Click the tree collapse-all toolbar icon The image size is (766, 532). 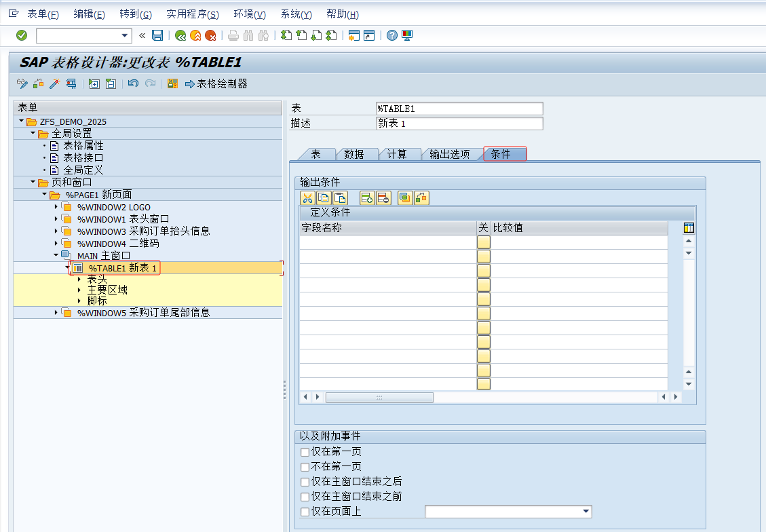click(111, 83)
